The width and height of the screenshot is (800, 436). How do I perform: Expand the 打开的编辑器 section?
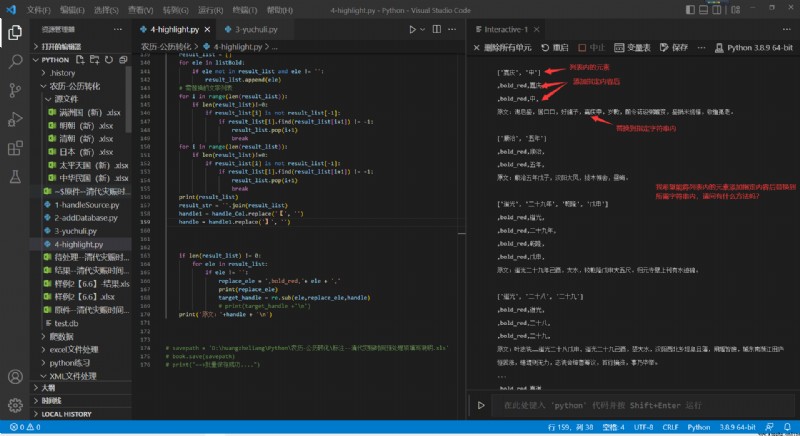click(x=81, y=46)
